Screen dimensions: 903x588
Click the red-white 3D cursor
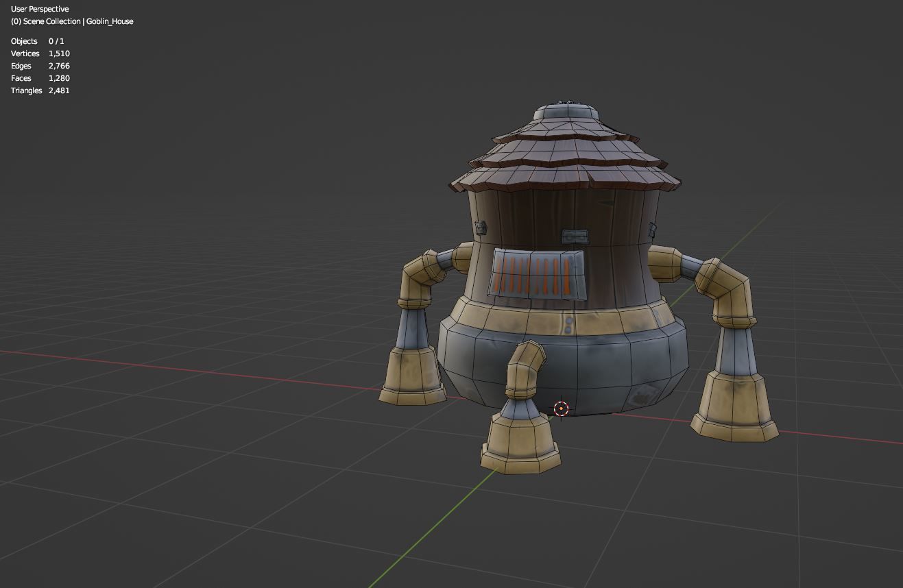coord(561,409)
